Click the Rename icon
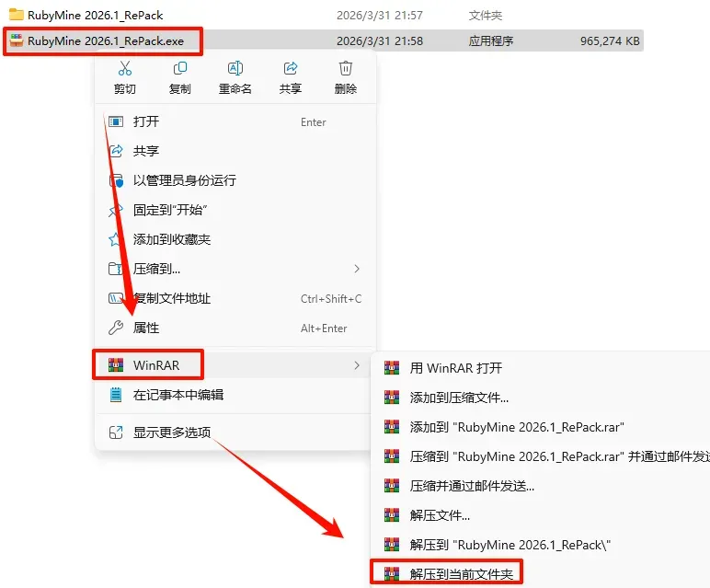Image resolution: width=710 pixels, height=588 pixels. (235, 68)
